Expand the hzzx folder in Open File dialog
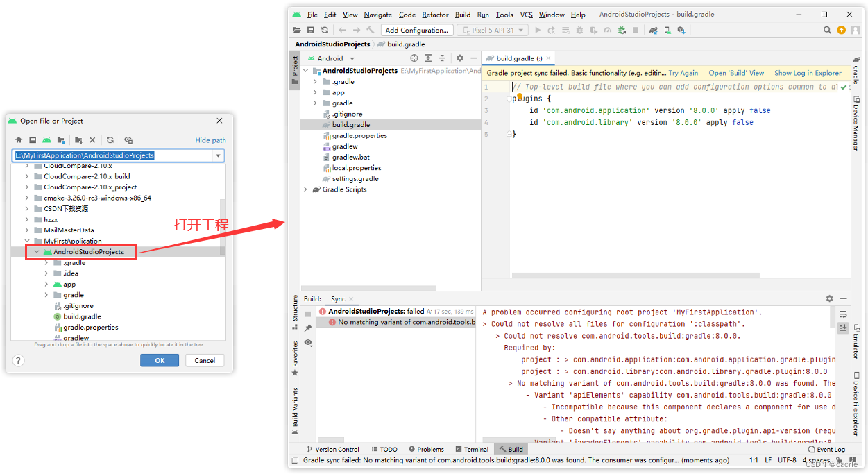Viewport: 868px width, 474px height. coord(27,219)
